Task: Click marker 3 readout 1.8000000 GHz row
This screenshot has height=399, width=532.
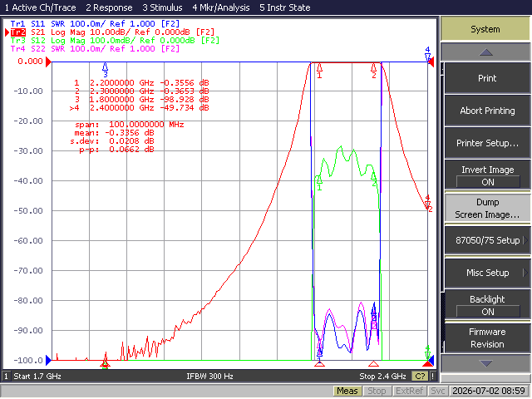Action: coord(141,100)
